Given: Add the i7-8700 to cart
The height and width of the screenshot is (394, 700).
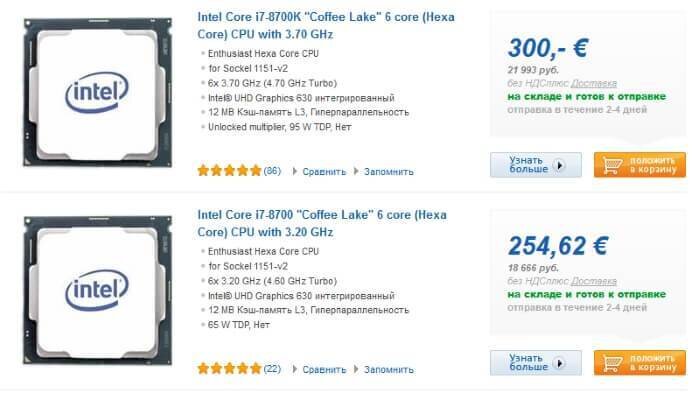Looking at the screenshot, I should pyautogui.click(x=639, y=362).
